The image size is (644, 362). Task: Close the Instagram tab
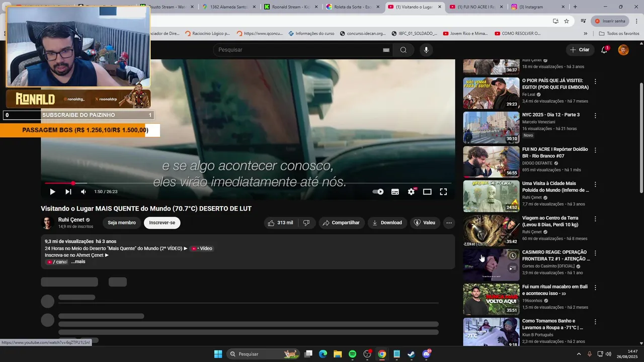coord(562,7)
